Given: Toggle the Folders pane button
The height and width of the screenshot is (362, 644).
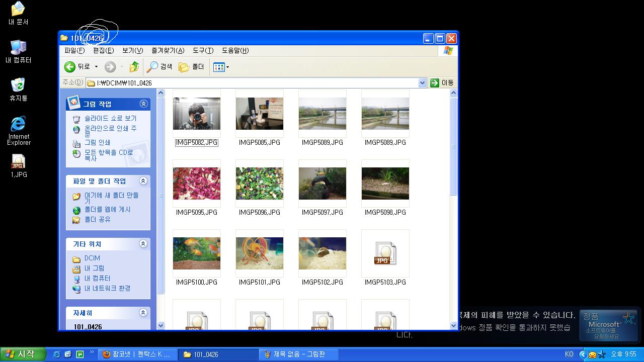Looking at the screenshot, I should click(191, 67).
